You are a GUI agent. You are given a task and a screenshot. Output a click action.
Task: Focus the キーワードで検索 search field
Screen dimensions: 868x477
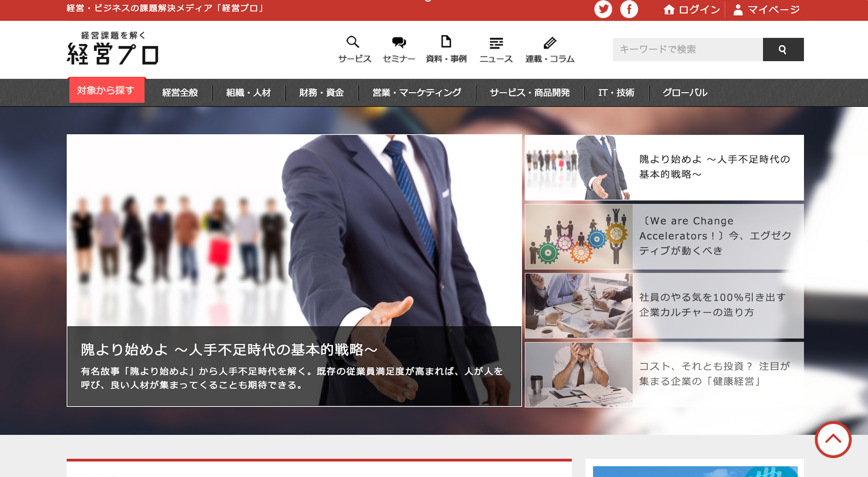688,49
